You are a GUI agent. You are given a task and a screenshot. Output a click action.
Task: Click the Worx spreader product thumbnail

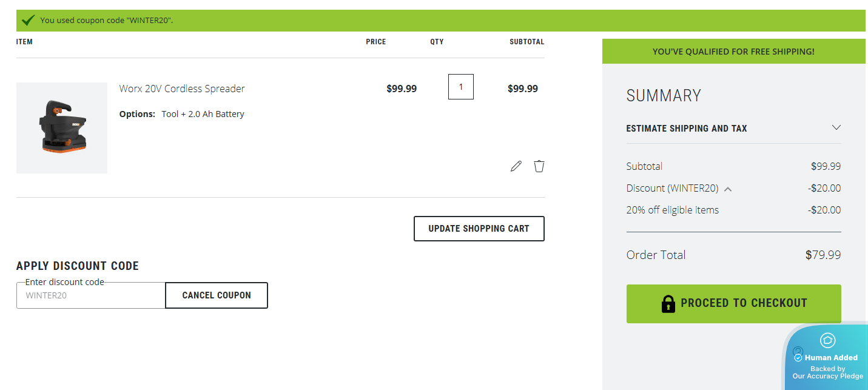click(x=61, y=127)
